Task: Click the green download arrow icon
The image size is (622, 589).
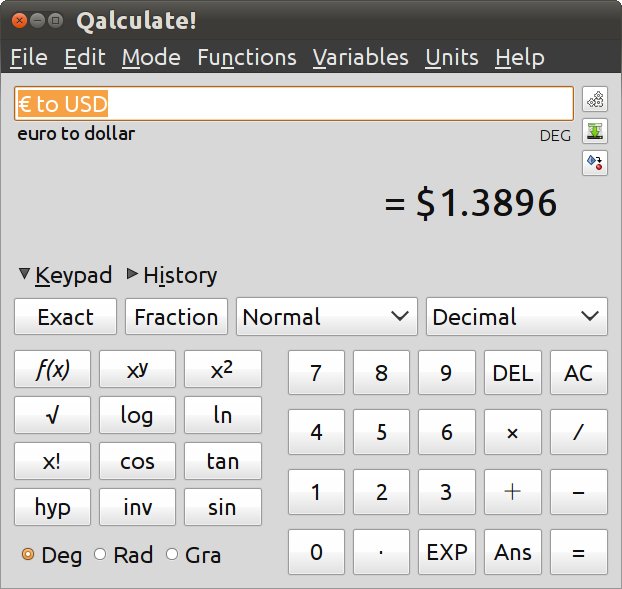Action: [x=595, y=131]
